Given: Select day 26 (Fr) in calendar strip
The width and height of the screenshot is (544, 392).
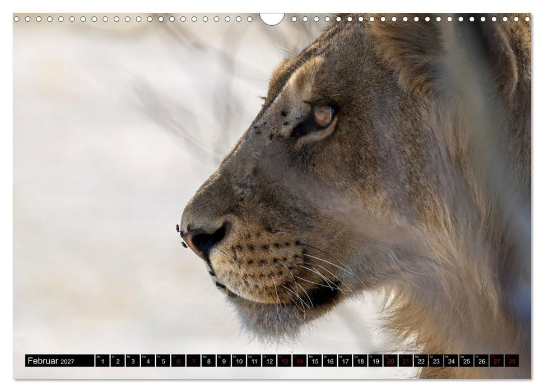Looking at the screenshot, I should click(482, 361).
